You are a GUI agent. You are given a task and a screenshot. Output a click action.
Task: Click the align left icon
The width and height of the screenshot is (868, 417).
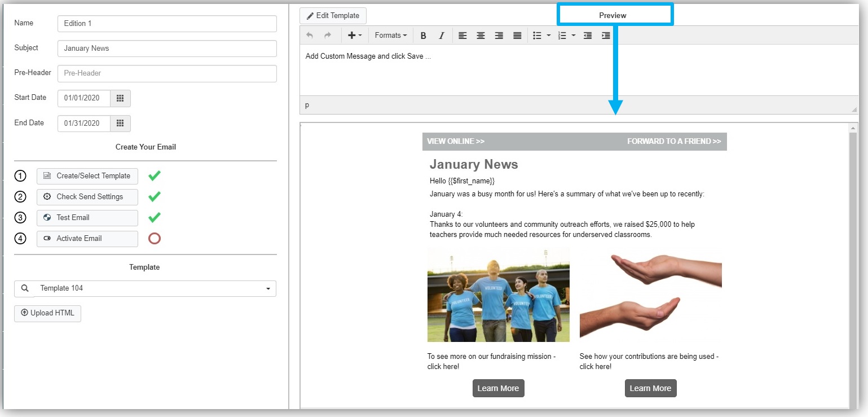point(462,36)
